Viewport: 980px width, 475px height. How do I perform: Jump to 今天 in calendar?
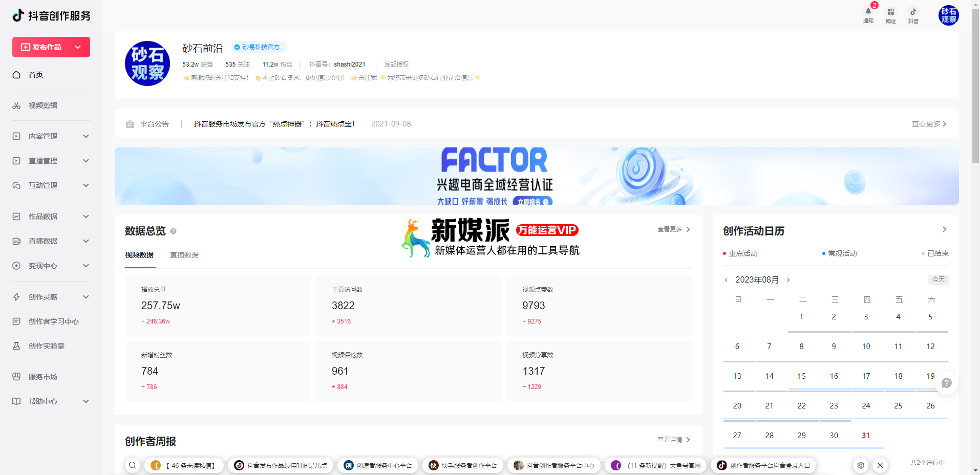939,279
